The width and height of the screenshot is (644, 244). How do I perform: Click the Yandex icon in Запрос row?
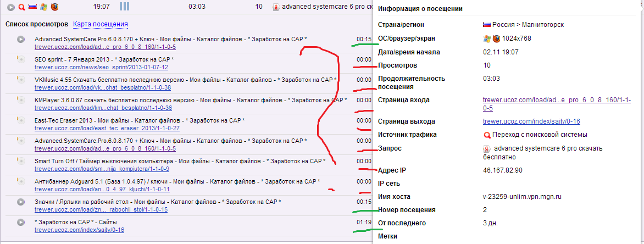(487, 149)
